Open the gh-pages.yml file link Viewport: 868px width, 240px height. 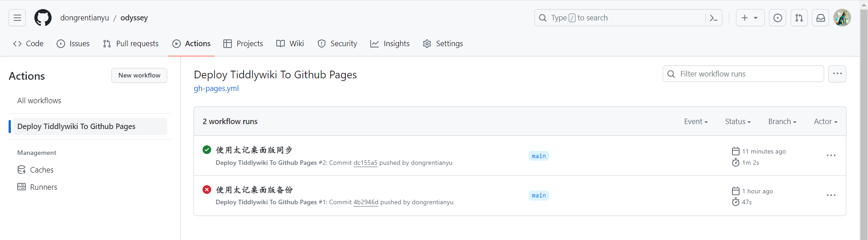click(216, 88)
